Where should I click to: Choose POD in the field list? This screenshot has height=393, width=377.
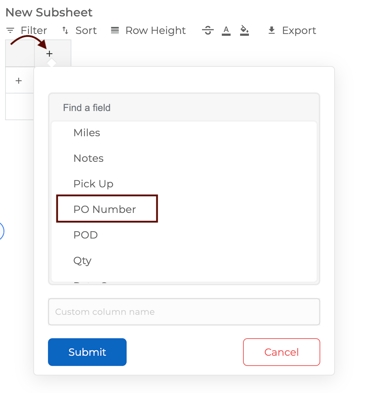(184, 235)
